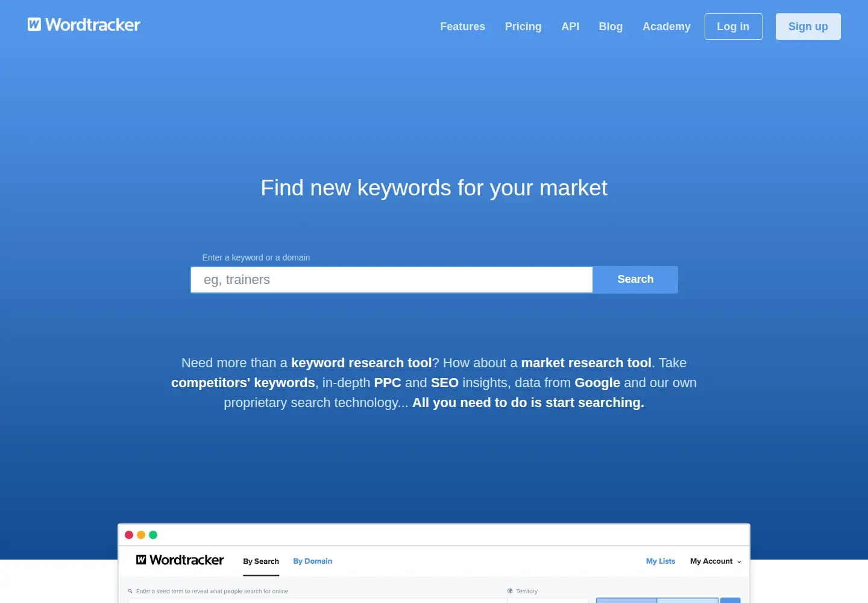
Task: Go to the API link
Action: [570, 27]
